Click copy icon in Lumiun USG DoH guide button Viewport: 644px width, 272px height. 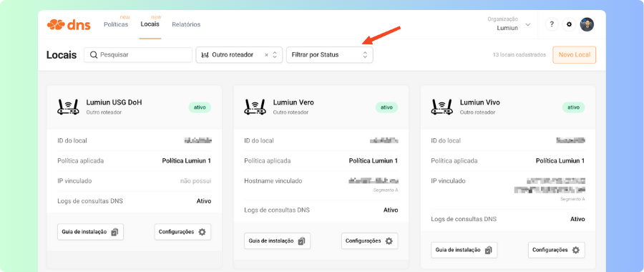114,232
